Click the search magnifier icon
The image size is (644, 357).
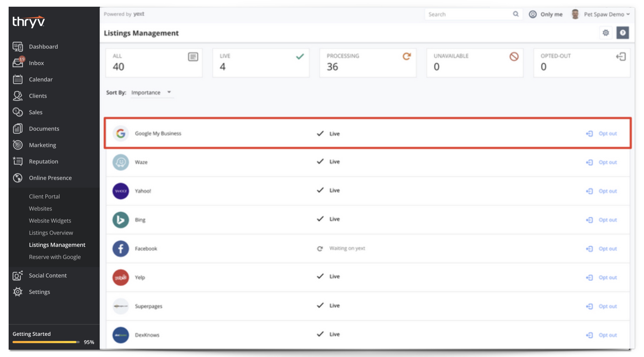coord(516,14)
